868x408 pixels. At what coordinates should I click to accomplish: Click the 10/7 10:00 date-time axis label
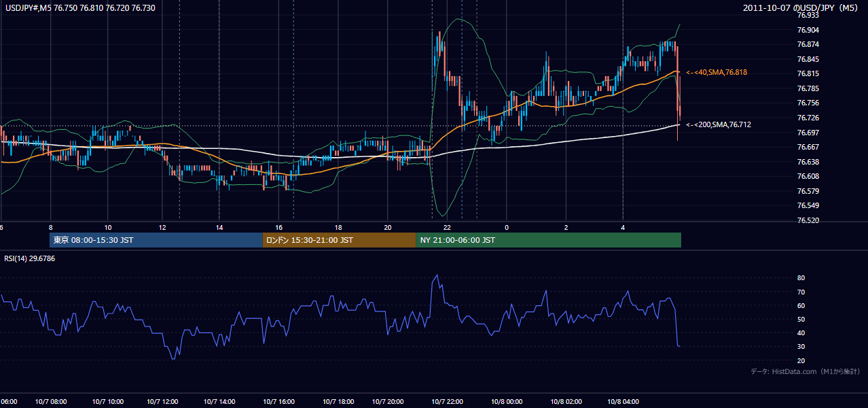click(107, 402)
